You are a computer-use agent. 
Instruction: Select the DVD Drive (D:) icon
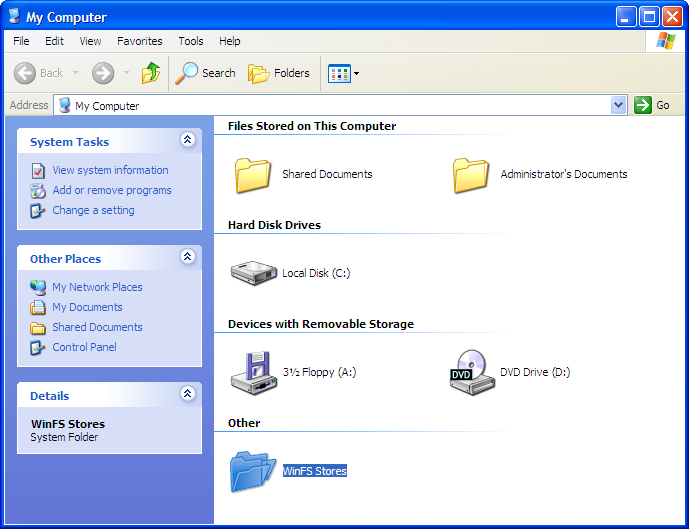[x=472, y=373]
